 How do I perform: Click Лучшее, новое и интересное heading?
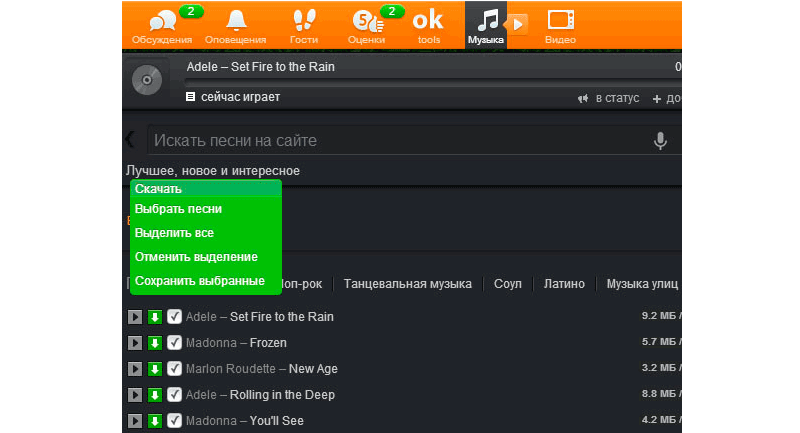tap(213, 171)
